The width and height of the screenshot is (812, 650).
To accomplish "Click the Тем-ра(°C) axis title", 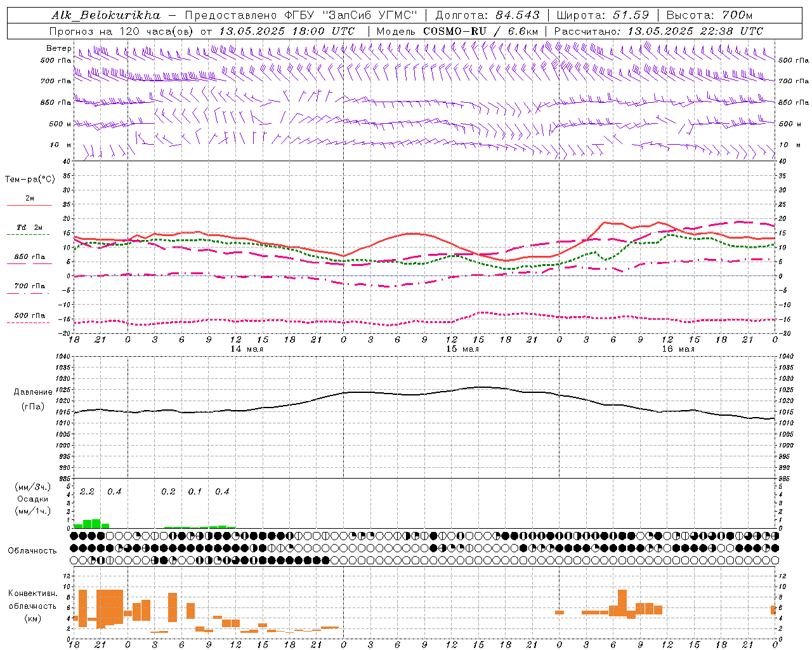I will pos(30,180).
